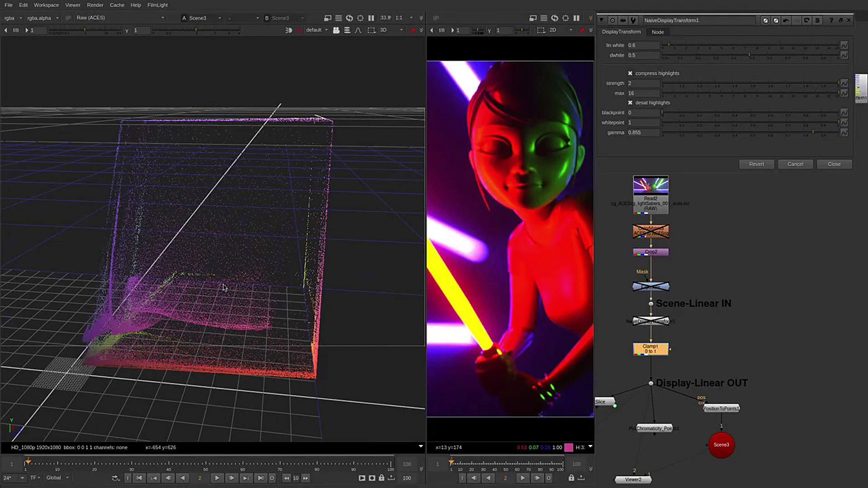This screenshot has width=868, height=488.
Task: Click the refresh viewer icon in right viewer
Action: [x=555, y=18]
